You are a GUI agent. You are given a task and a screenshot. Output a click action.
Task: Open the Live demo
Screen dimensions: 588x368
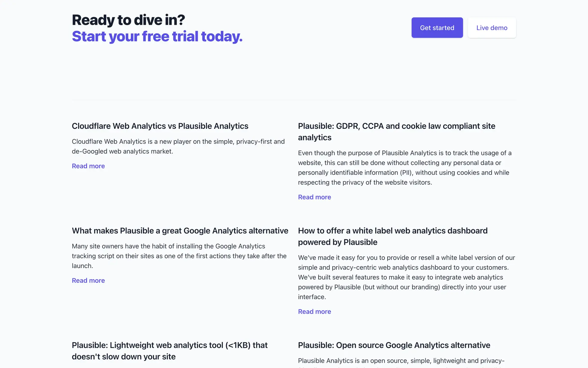click(x=492, y=28)
